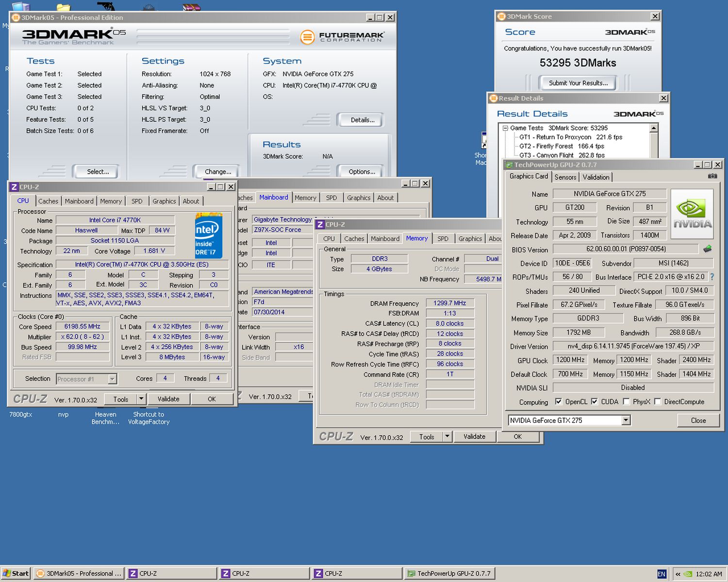Image resolution: width=728 pixels, height=582 pixels.
Task: Open My Computer desktop icon
Action: (20, 6)
